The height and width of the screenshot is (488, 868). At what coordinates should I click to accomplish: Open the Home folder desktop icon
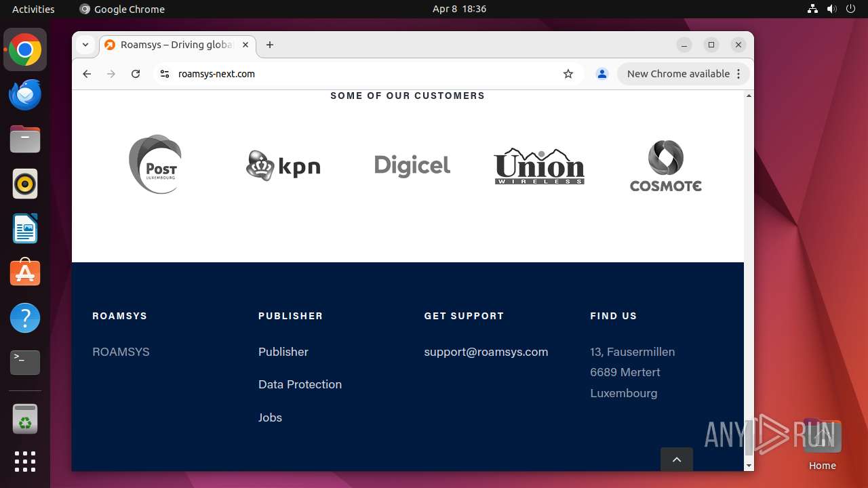(x=822, y=445)
